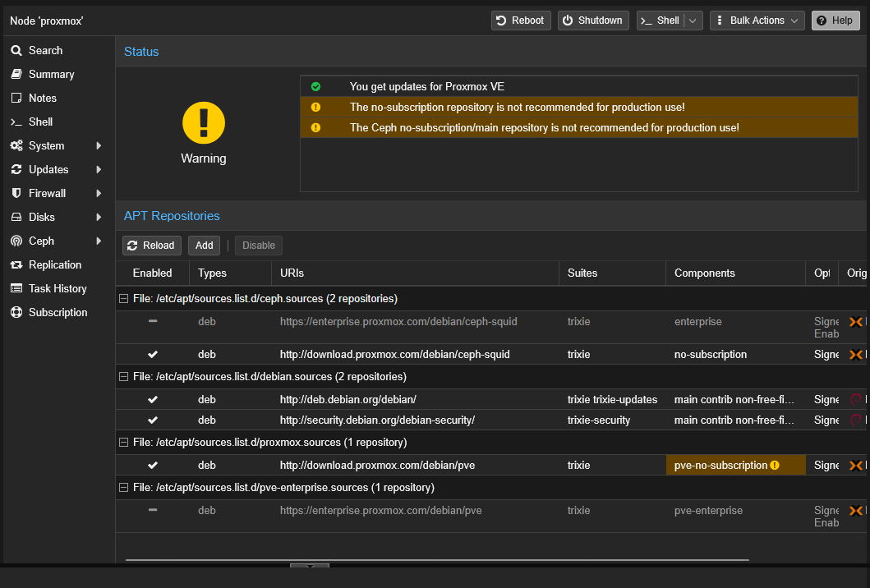
Task: Open Subscription via its lifebuoy icon
Action: coord(16,312)
